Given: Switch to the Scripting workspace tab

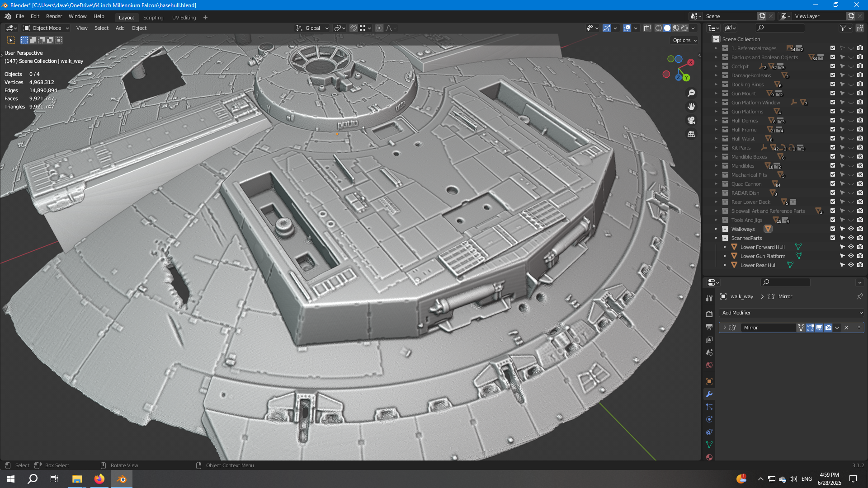Looking at the screenshot, I should coord(153,18).
